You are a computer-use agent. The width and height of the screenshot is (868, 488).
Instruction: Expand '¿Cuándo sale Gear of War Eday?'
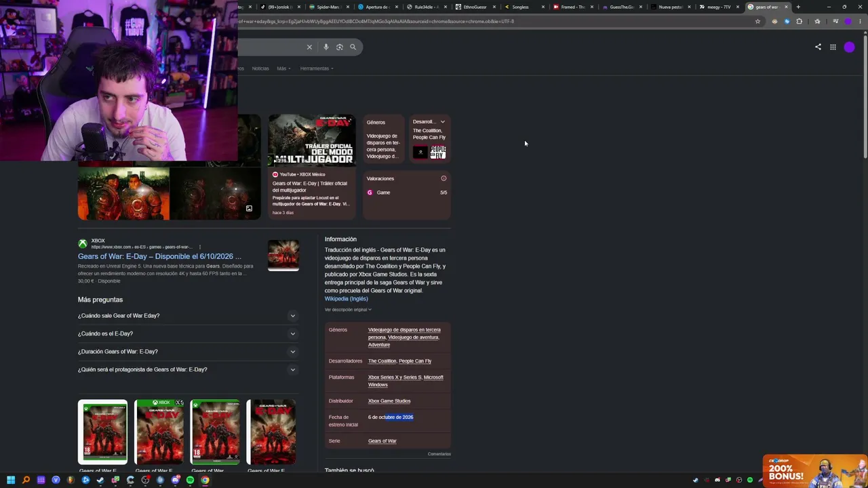[188, 315]
